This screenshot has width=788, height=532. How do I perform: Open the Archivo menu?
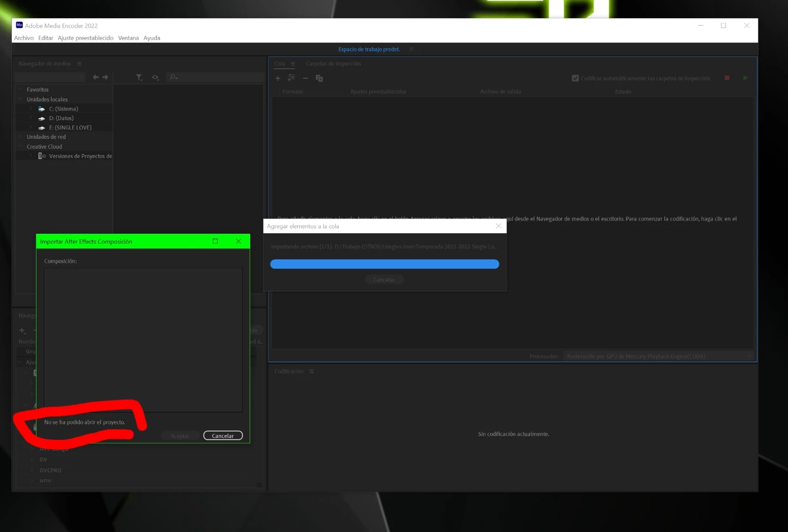pos(24,38)
